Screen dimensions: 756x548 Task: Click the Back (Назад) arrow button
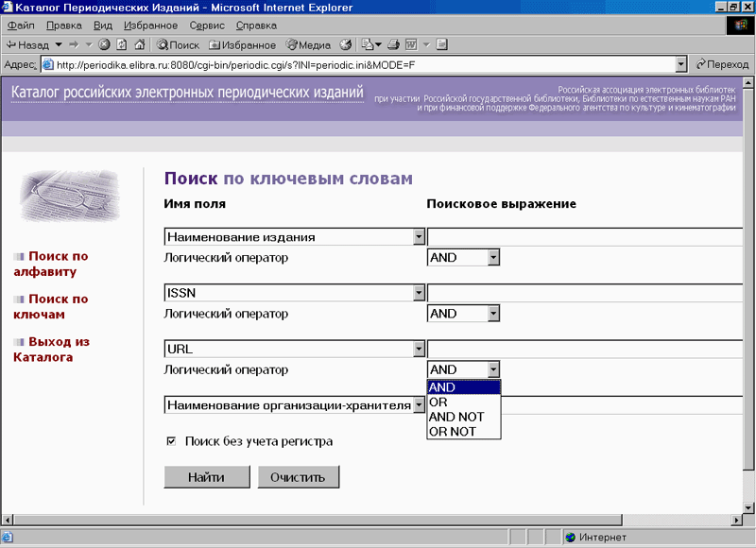[x=27, y=44]
